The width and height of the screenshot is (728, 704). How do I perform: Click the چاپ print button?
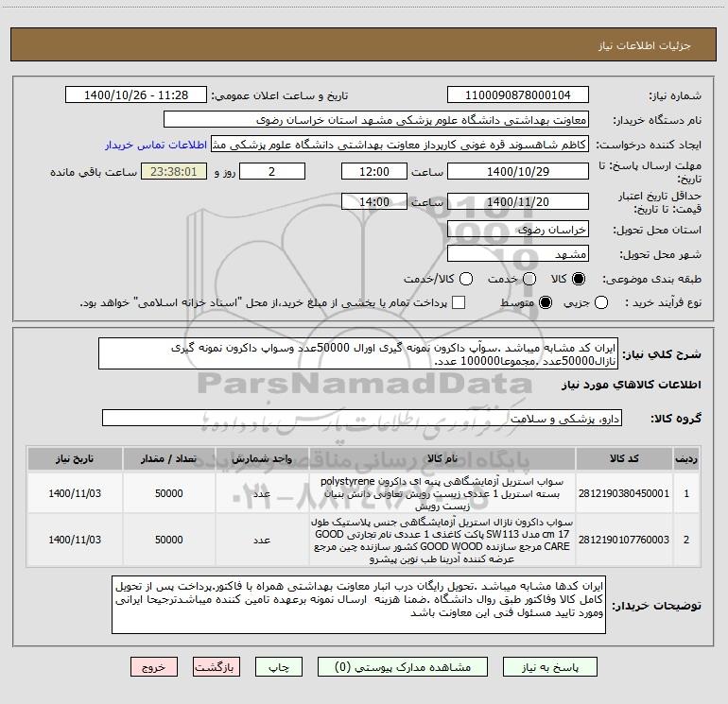coord(279,667)
